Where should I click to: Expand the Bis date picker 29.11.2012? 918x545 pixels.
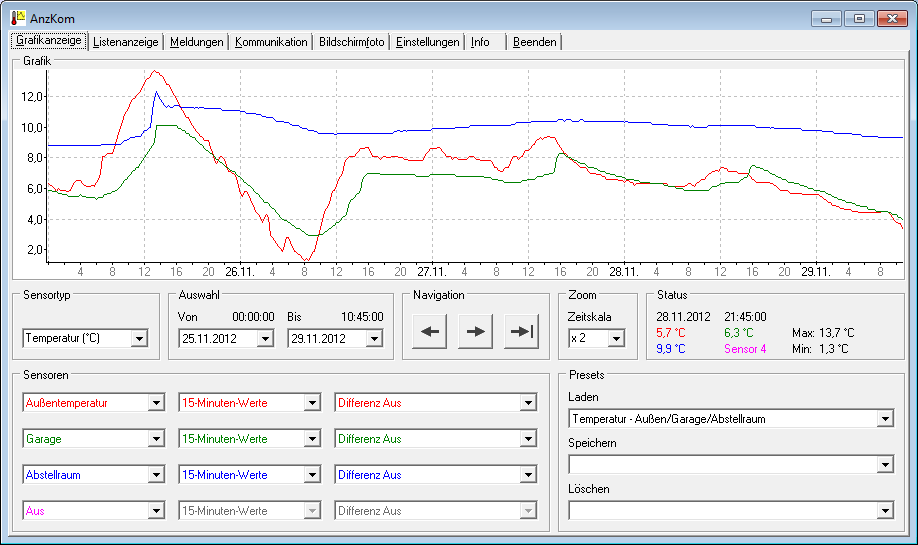372,339
